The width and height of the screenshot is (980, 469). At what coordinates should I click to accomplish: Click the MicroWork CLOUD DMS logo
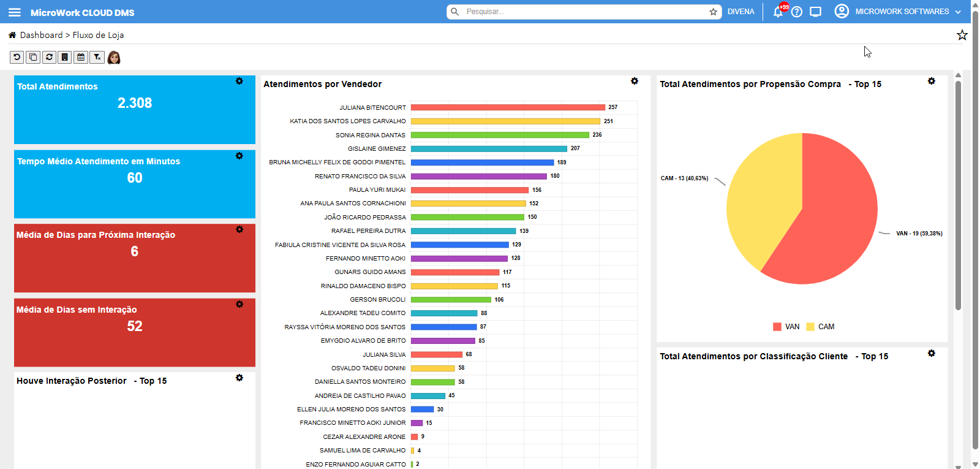point(83,12)
